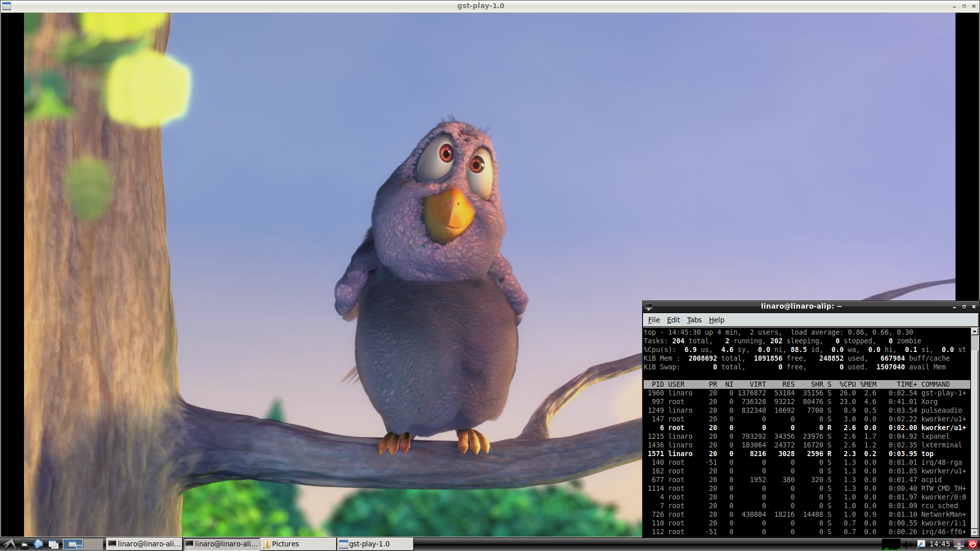The height and width of the screenshot is (551, 980).
Task: Open the terminal Edit menu
Action: tap(673, 320)
